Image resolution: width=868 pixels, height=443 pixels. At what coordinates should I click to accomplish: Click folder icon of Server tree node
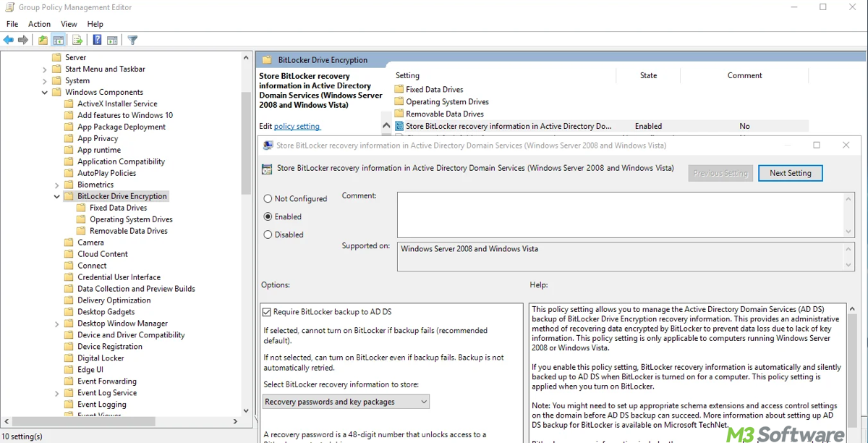[56, 57]
